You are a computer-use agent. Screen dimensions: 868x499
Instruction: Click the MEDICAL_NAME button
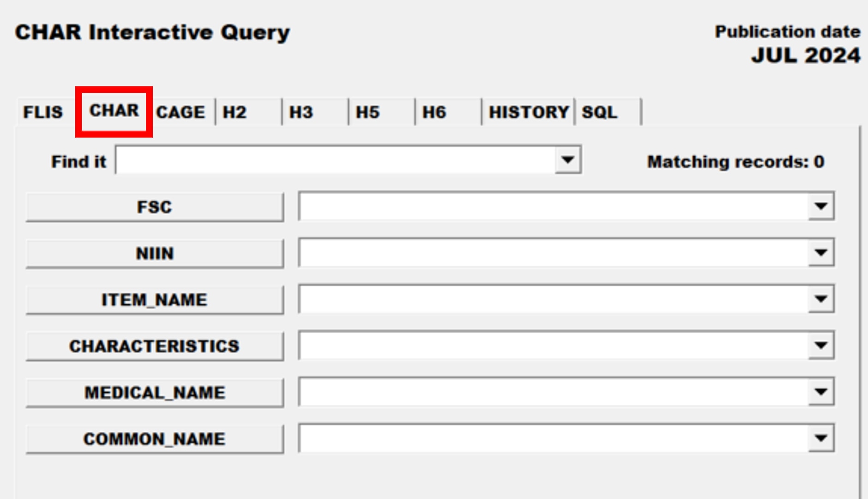pyautogui.click(x=155, y=393)
